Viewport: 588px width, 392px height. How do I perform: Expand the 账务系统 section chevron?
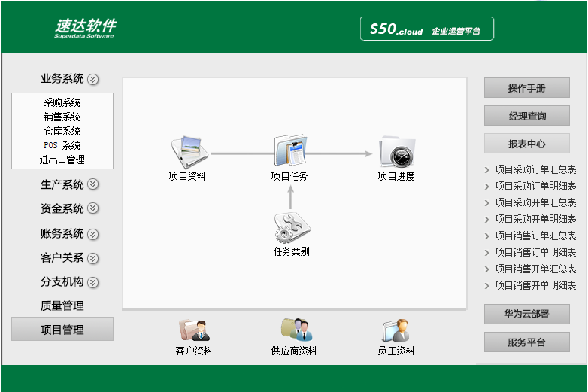[x=92, y=234]
